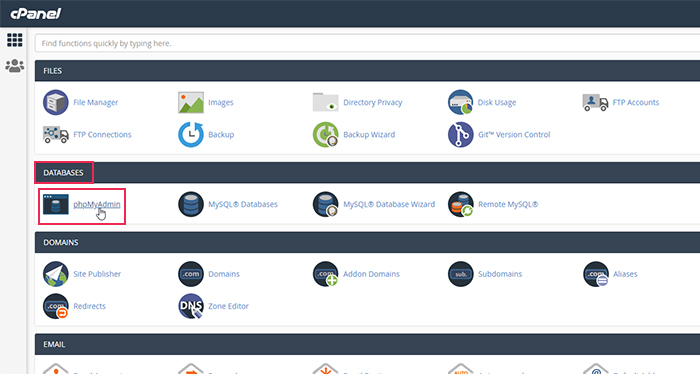The image size is (700, 374).
Task: Open the Backup clock icon
Action: click(x=191, y=134)
